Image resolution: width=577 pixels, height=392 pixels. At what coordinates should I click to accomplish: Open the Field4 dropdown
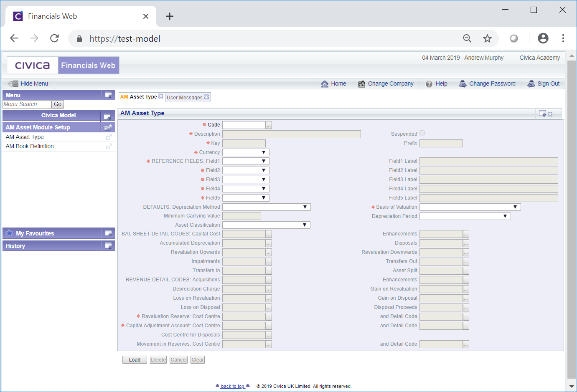click(246, 189)
